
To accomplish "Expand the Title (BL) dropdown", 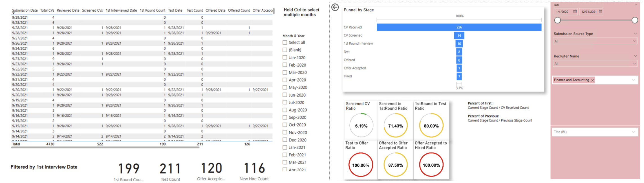I will coord(595,132).
